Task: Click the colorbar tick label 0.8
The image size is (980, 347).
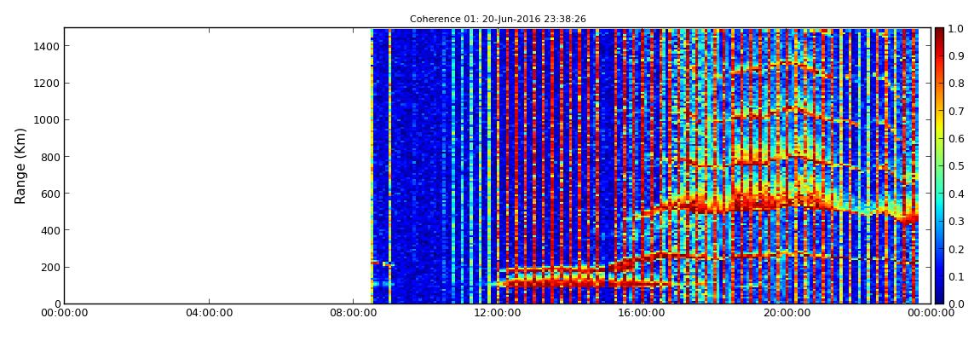Action: pos(955,84)
